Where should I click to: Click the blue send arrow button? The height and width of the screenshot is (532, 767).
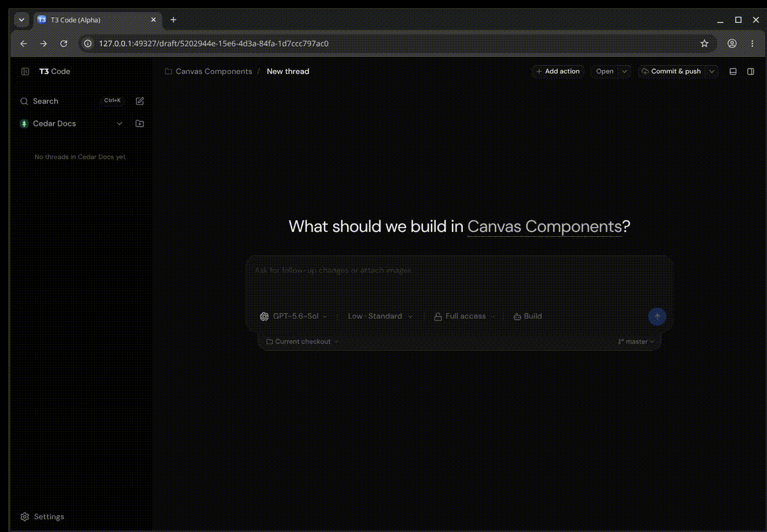tap(657, 316)
